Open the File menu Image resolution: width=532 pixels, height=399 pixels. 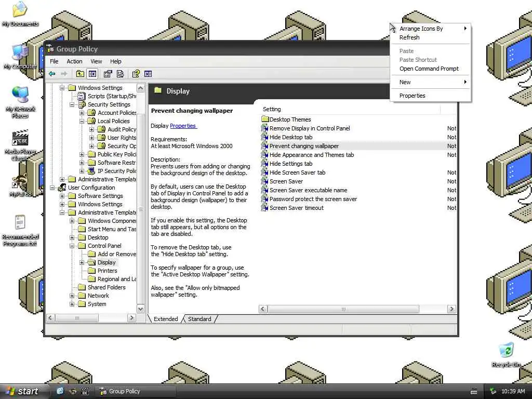(x=54, y=61)
